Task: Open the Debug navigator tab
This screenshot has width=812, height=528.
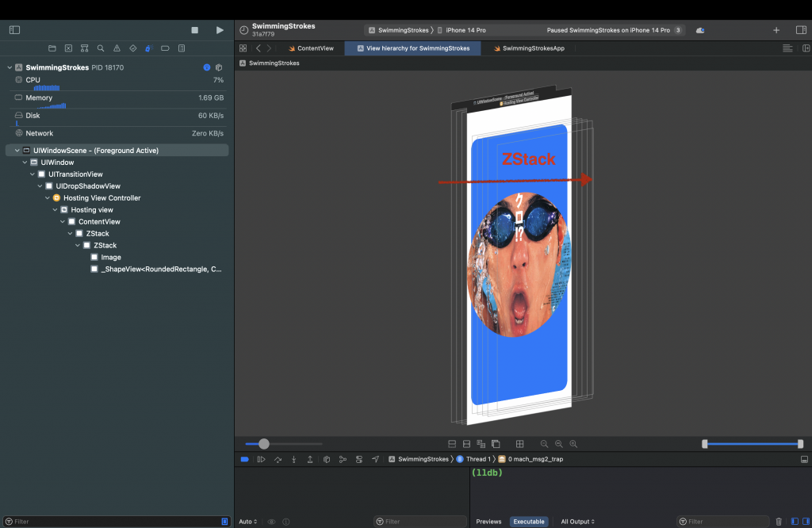Action: click(149, 48)
